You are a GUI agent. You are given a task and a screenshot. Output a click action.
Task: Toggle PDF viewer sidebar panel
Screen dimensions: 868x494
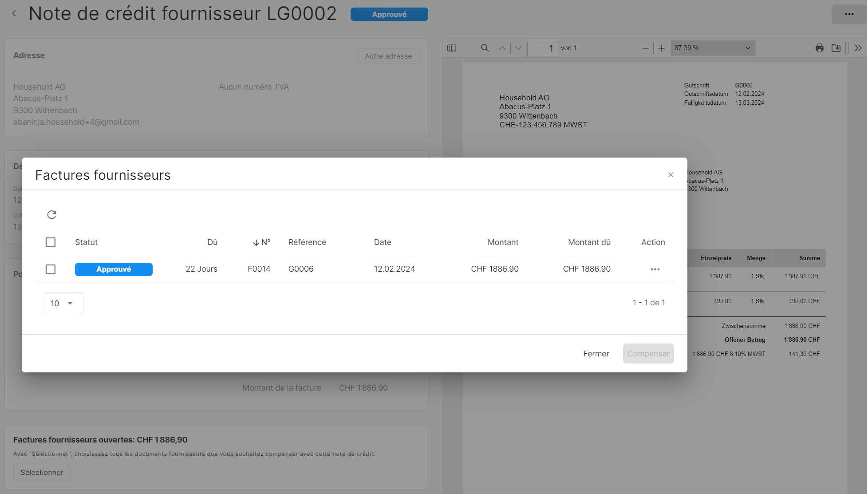click(x=452, y=48)
